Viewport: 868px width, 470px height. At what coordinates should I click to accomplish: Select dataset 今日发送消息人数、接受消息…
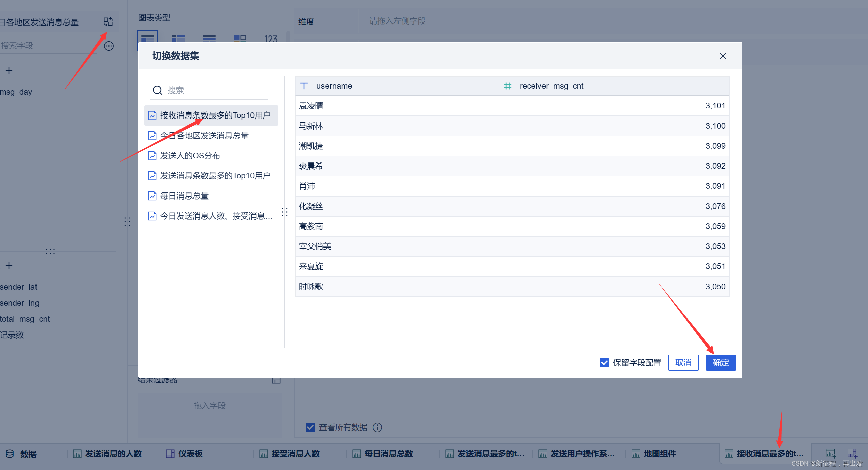(x=211, y=216)
